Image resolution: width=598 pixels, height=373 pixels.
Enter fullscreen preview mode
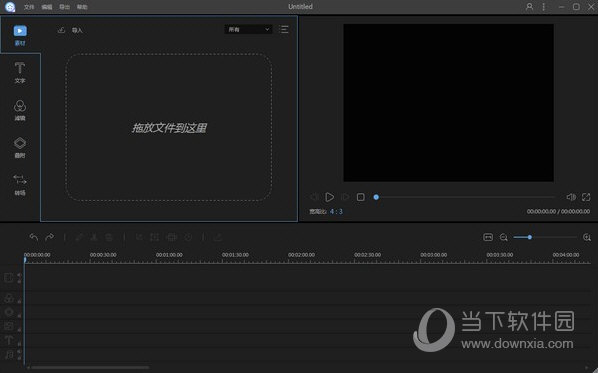(586, 197)
